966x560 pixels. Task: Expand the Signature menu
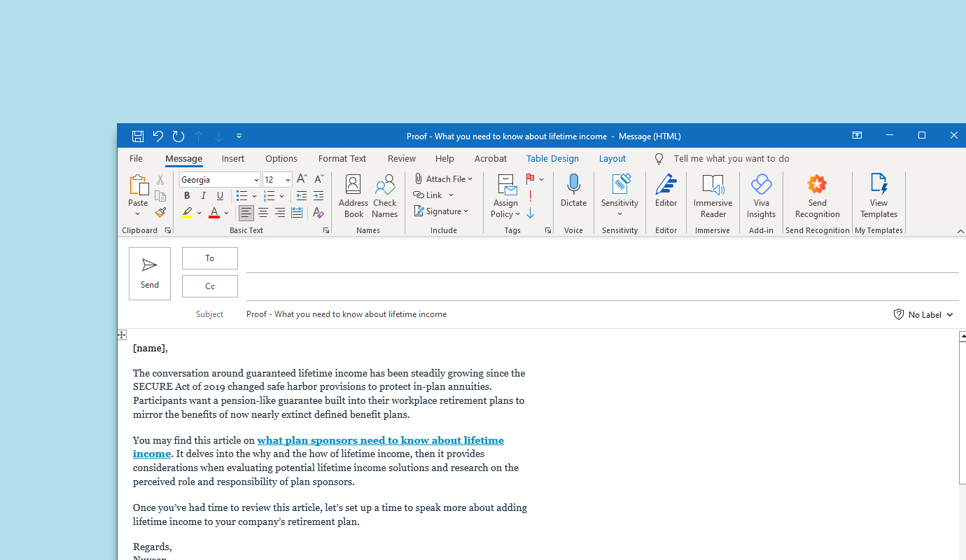tap(442, 211)
